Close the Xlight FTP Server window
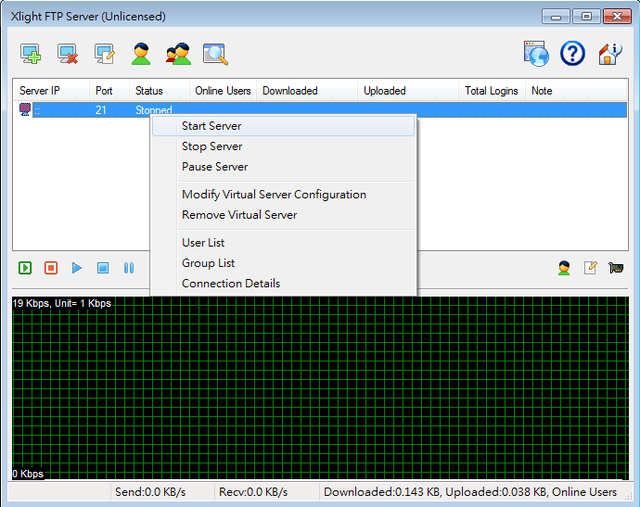The width and height of the screenshot is (640, 507). [x=617, y=17]
